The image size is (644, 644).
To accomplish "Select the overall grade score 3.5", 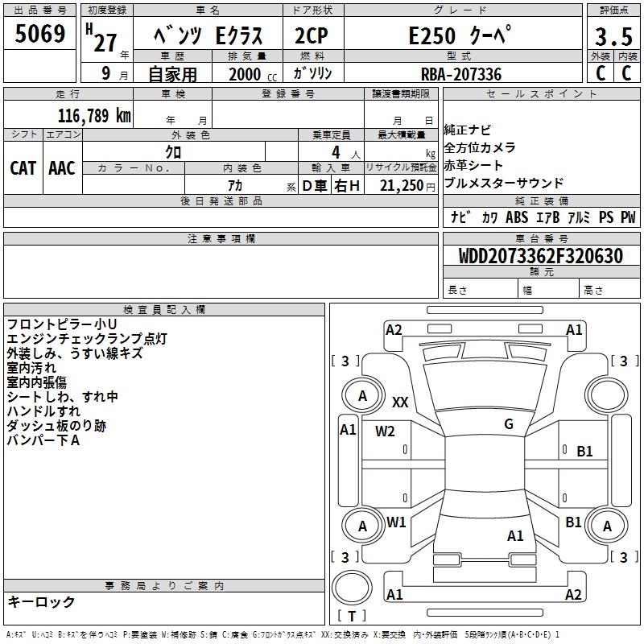I will tap(612, 37).
